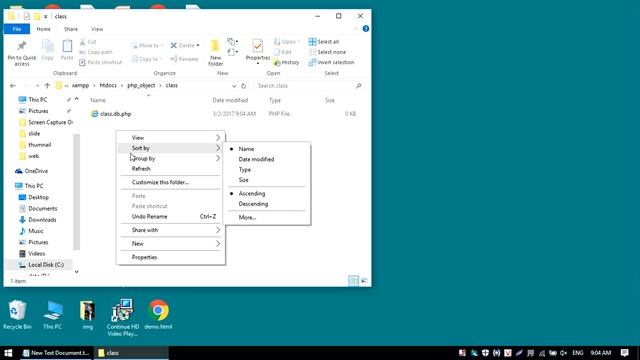Screen dimensions: 640x360
Task: Click the Cut scissors icon
Action: click(82, 42)
